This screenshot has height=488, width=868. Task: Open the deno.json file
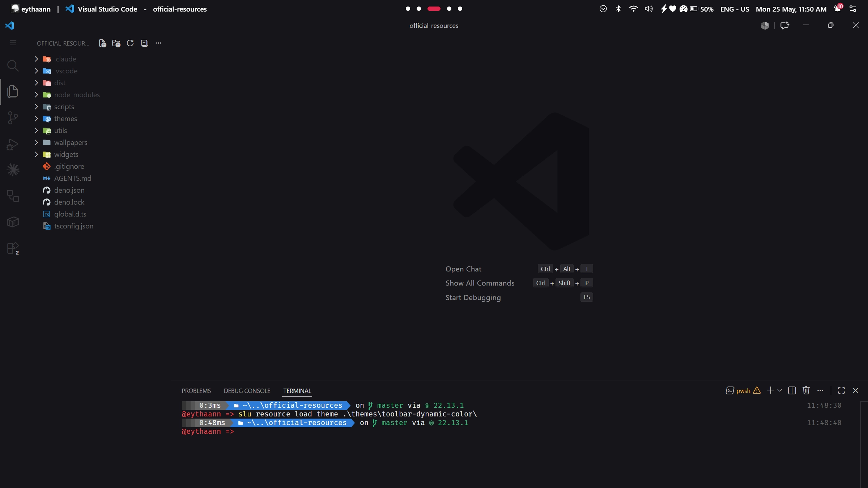coord(64,190)
